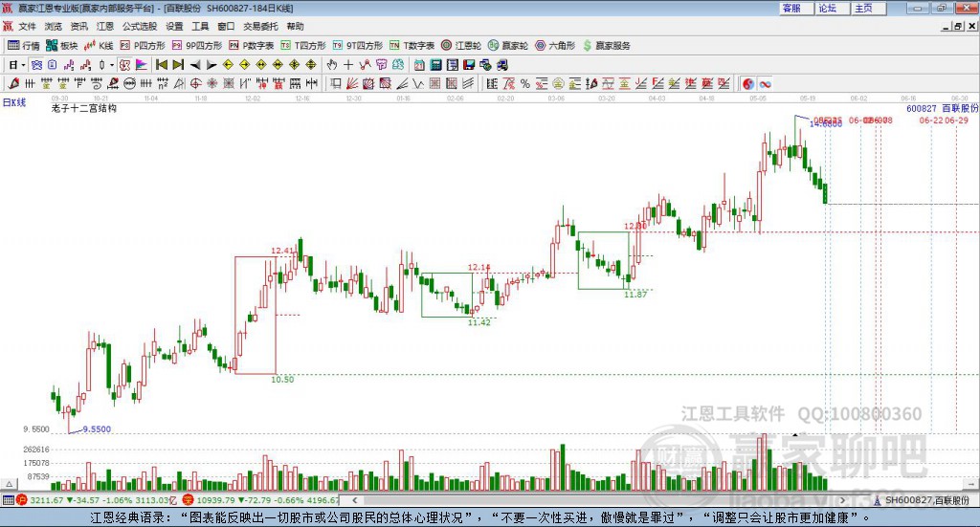Image resolution: width=980 pixels, height=527 pixels.
Task: Open the P数字表 tool
Action: [x=252, y=46]
